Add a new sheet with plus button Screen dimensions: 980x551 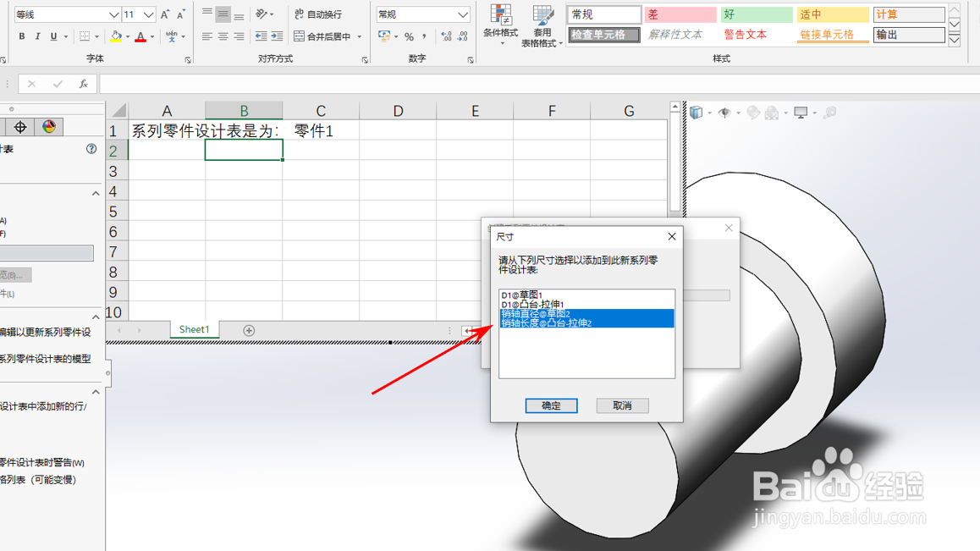click(249, 330)
